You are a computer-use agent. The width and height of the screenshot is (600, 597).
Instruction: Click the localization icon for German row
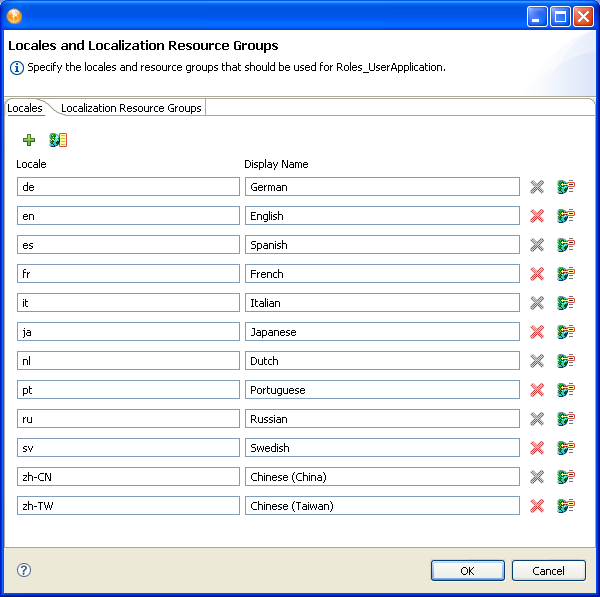pos(566,187)
